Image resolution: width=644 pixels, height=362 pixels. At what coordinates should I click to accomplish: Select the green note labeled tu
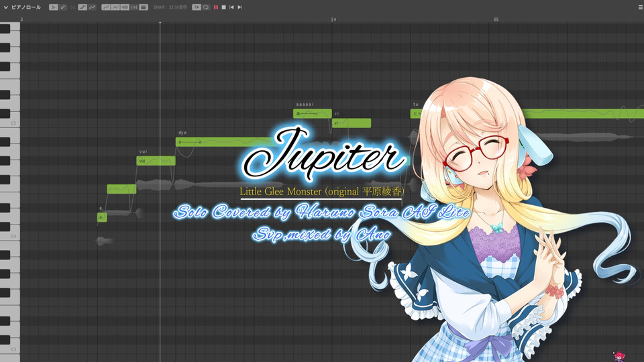click(416, 114)
